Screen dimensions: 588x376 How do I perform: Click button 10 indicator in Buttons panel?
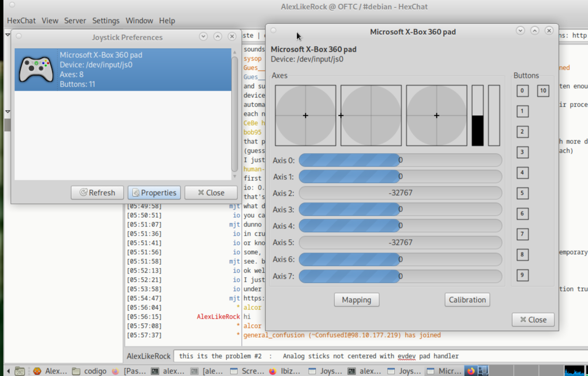click(x=542, y=91)
